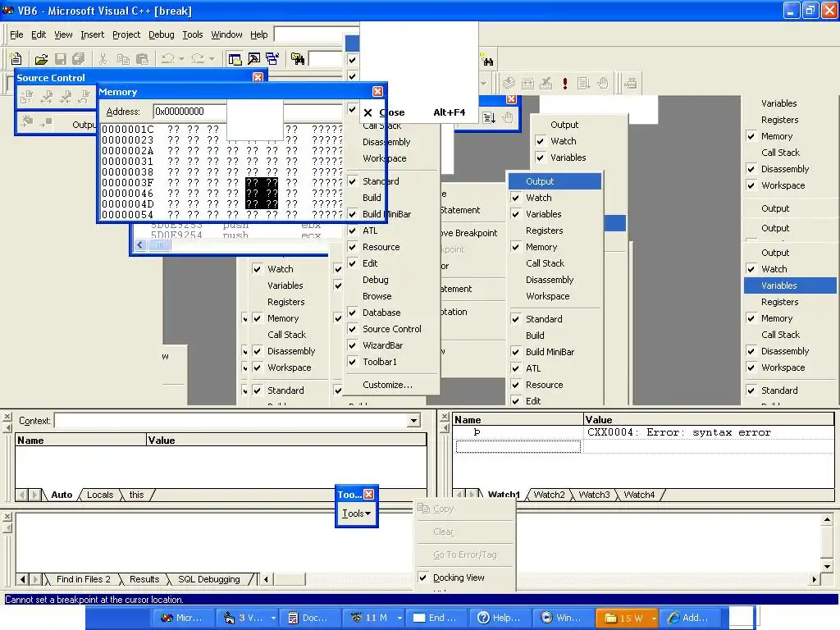This screenshot has height=630, width=840.
Task: Click the breakpoint hand icon in Build MiniBar
Action: click(603, 83)
